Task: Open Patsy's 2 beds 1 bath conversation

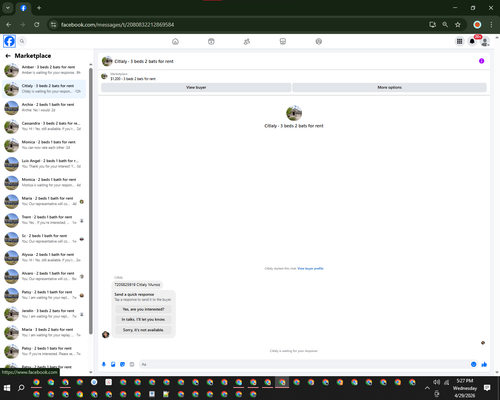Action: click(x=44, y=295)
